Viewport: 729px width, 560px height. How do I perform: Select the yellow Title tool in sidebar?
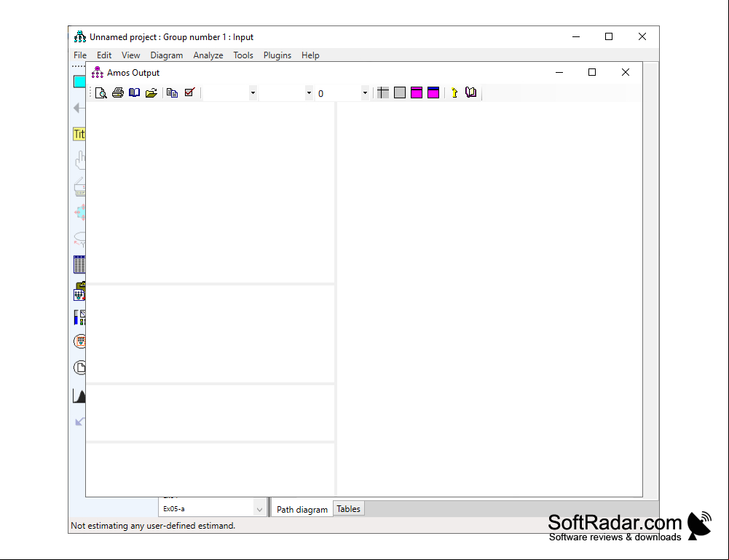[x=79, y=134]
